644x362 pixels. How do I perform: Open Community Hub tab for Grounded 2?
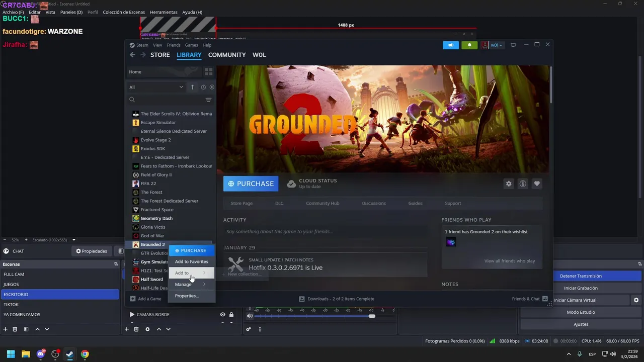coord(323,204)
